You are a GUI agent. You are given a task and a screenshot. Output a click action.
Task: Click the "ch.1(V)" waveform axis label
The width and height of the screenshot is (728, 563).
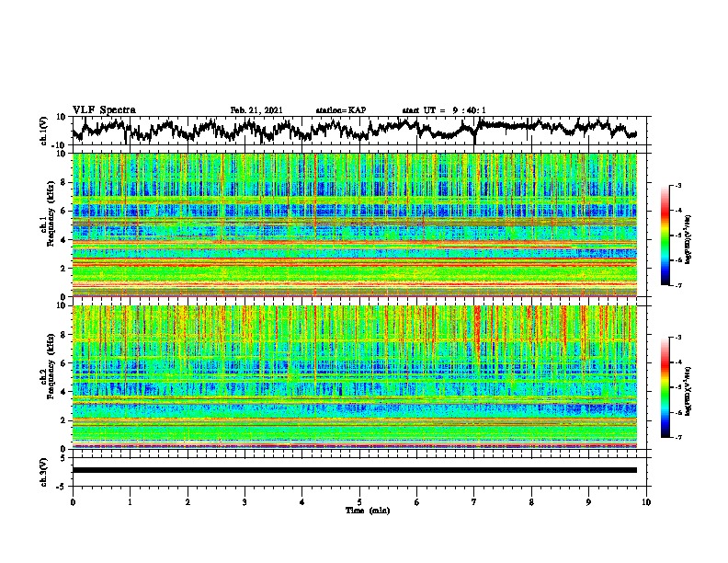[x=45, y=130]
